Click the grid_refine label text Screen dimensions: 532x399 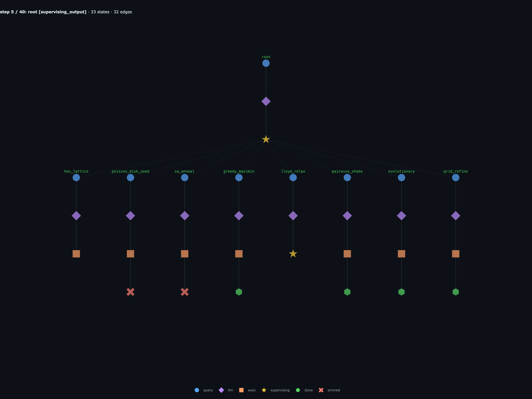[x=456, y=171]
